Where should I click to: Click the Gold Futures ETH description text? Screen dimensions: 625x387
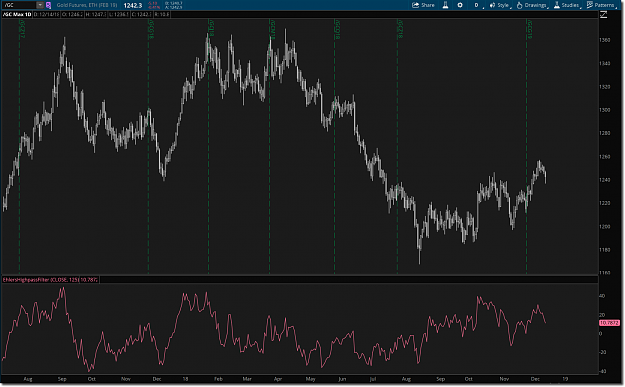coord(87,5)
